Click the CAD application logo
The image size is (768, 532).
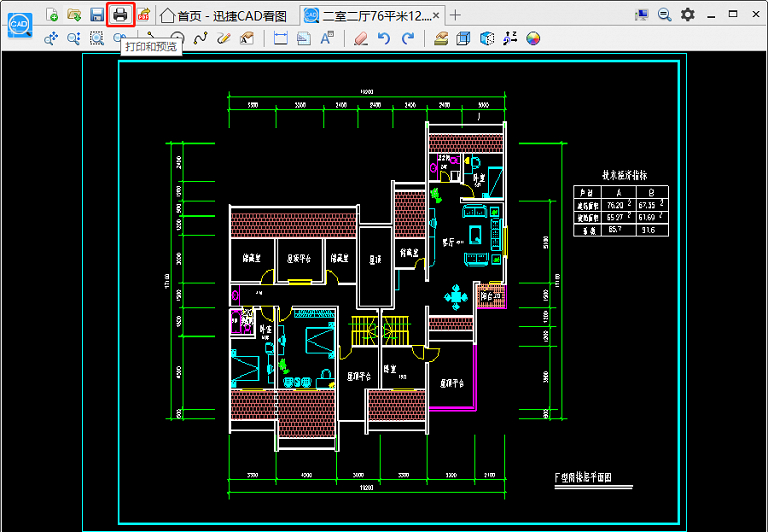point(20,24)
